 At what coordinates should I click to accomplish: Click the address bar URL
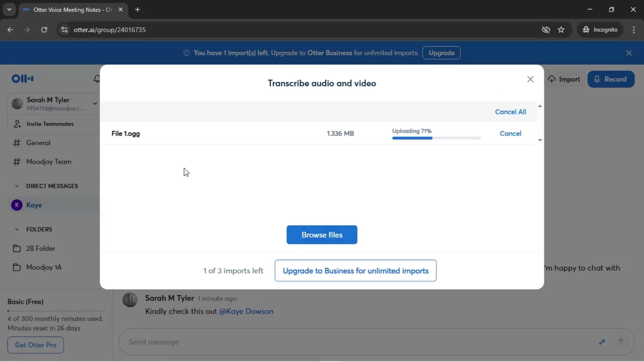pyautogui.click(x=110, y=30)
